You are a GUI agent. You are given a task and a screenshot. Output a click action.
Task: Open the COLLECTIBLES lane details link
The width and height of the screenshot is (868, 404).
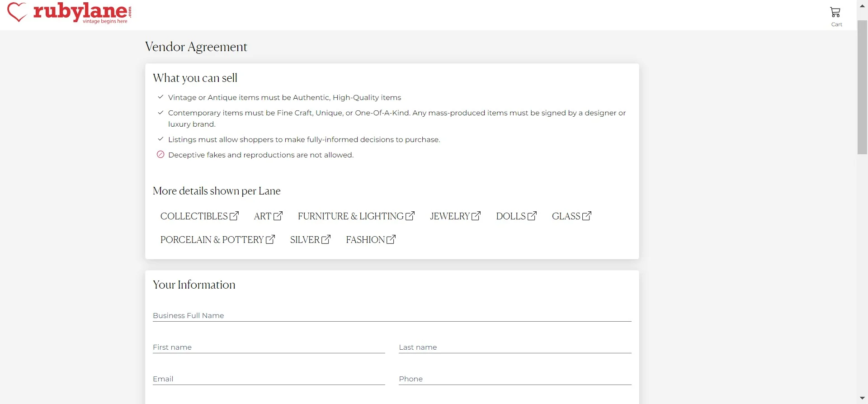point(199,216)
